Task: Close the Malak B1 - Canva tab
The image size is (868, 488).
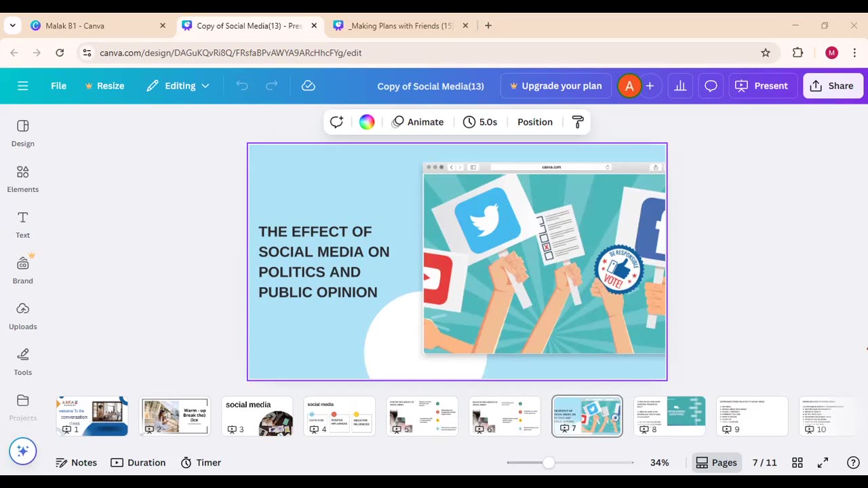Action: (163, 26)
